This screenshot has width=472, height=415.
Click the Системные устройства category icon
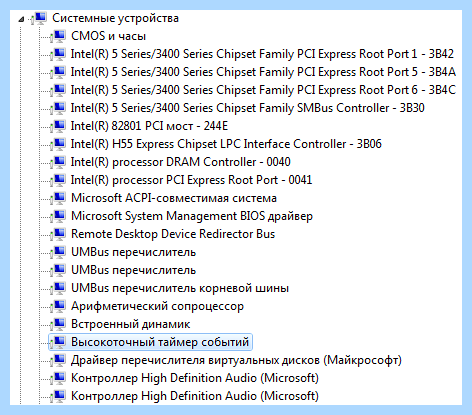tap(39, 18)
